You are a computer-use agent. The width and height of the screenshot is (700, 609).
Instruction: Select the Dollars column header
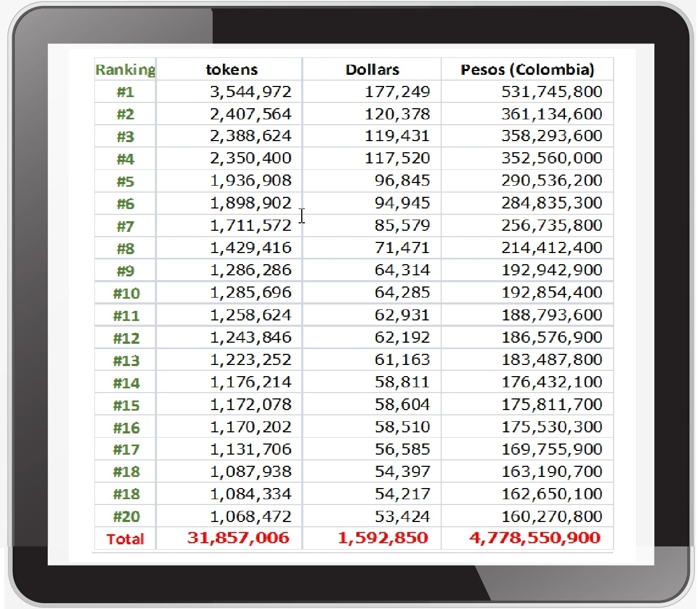pos(372,69)
